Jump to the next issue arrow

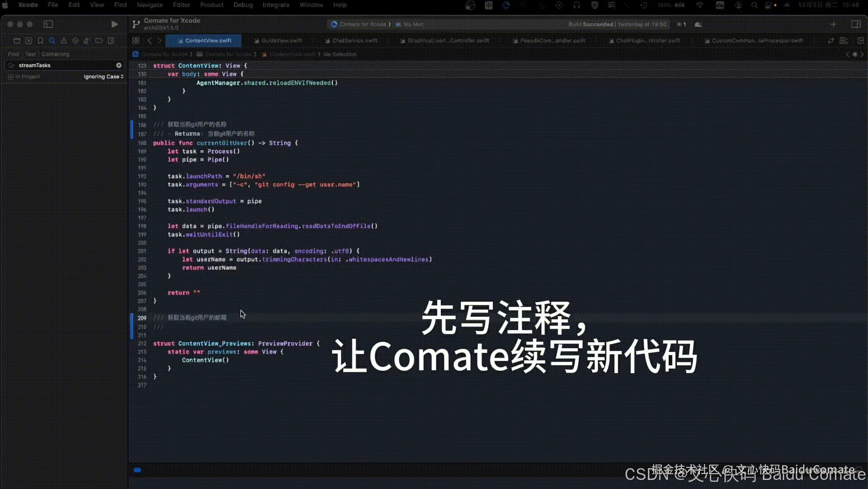coord(862,54)
